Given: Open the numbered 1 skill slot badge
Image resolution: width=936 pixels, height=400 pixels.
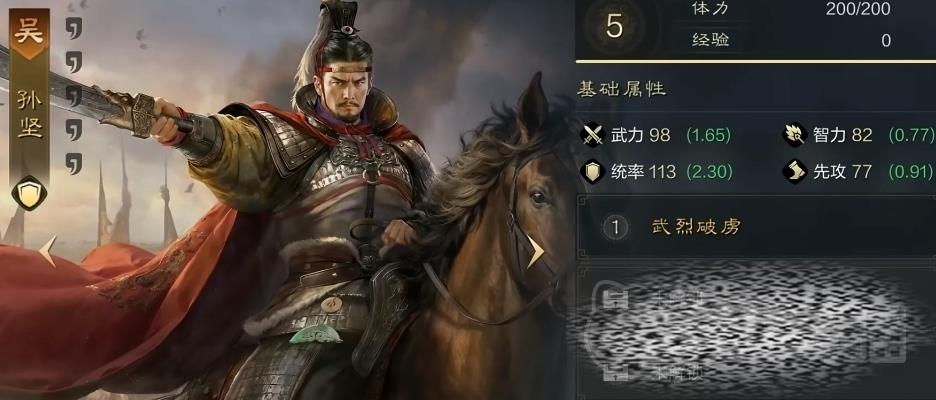Looking at the screenshot, I should coord(615,227).
